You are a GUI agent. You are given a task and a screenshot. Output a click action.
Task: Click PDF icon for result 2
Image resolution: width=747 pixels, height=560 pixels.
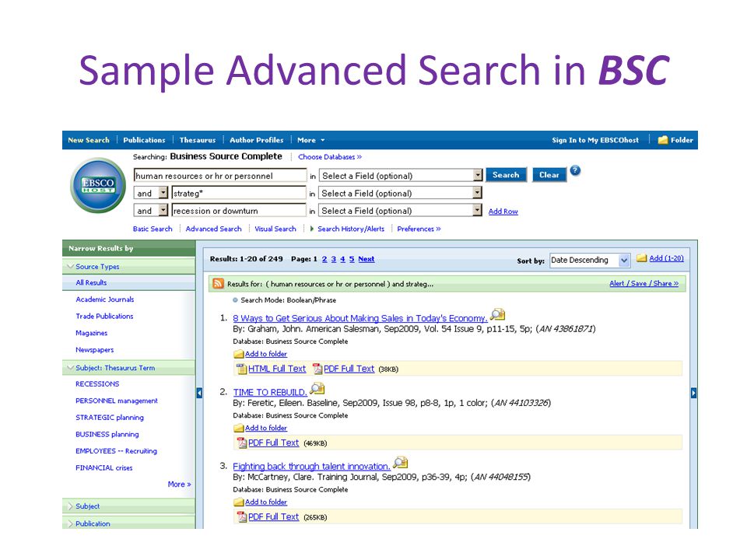click(x=241, y=443)
